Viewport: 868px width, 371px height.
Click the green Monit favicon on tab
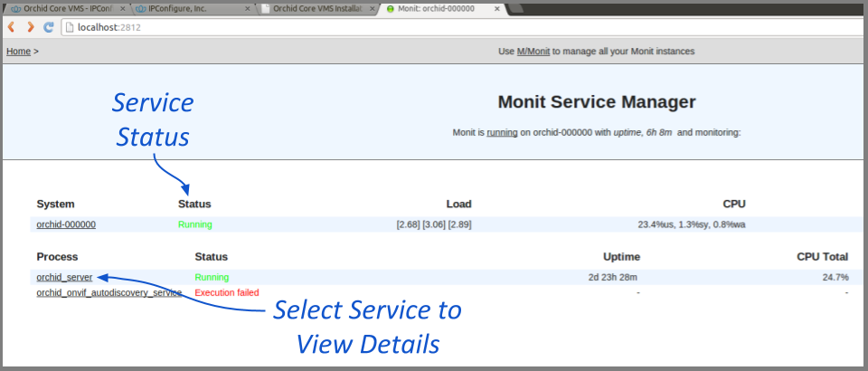[x=391, y=9]
